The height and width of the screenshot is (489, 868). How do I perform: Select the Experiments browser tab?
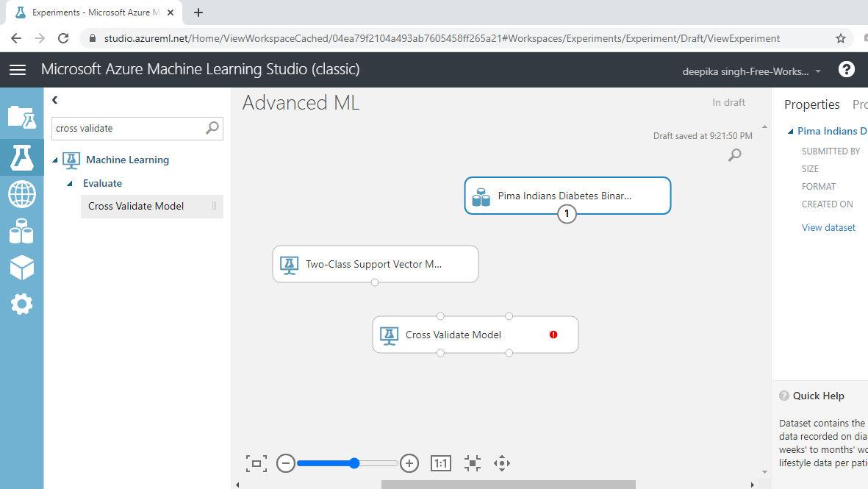(x=94, y=13)
